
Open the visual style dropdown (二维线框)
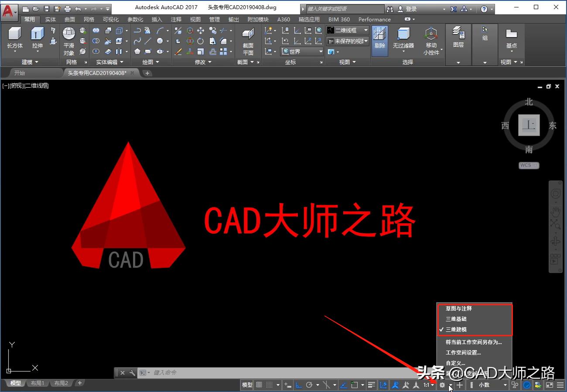point(348,30)
